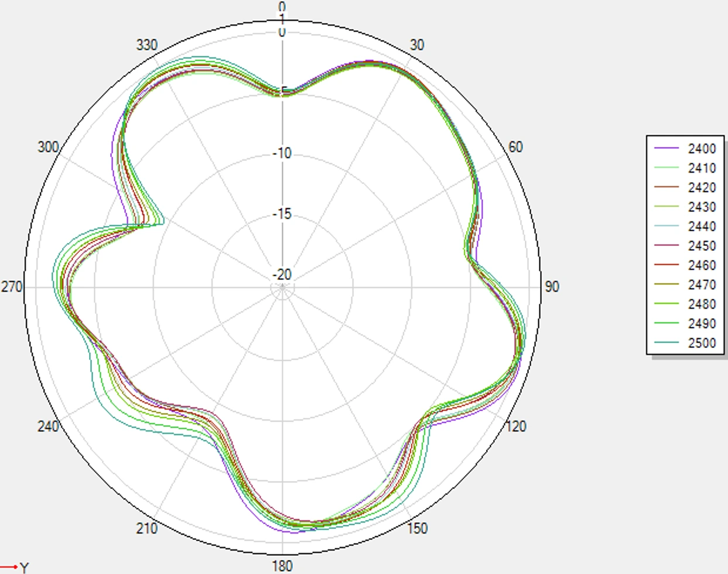This screenshot has height=574, width=728.
Task: Select the 2490 legend entry
Action: [685, 323]
